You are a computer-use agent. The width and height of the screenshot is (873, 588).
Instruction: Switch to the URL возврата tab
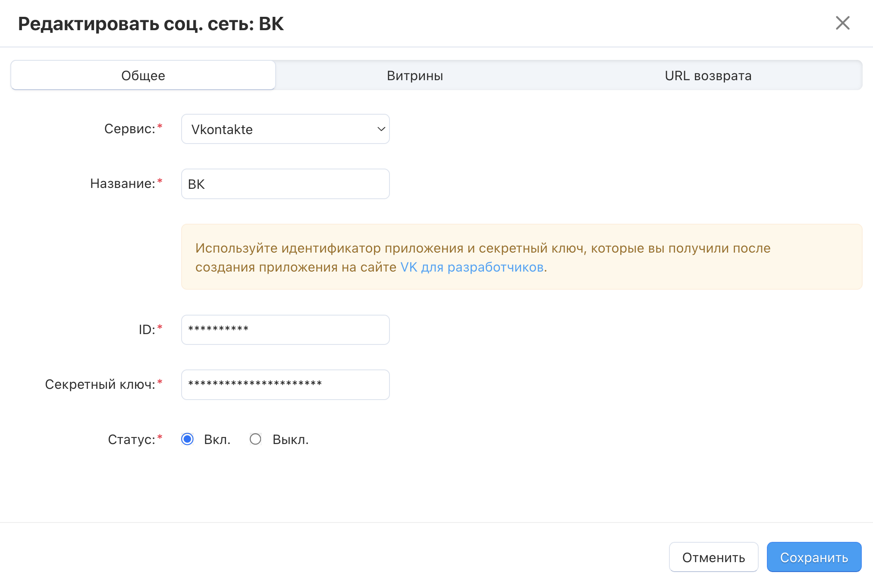point(708,75)
